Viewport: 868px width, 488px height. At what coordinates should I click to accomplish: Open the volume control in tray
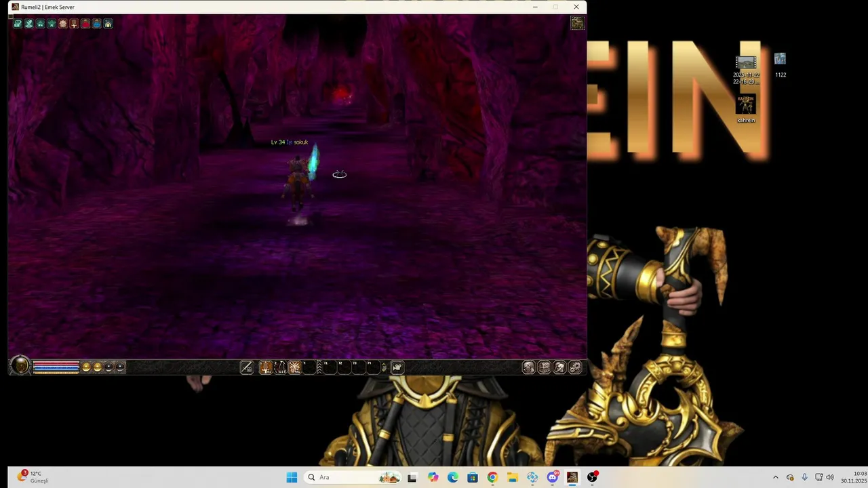(x=830, y=477)
